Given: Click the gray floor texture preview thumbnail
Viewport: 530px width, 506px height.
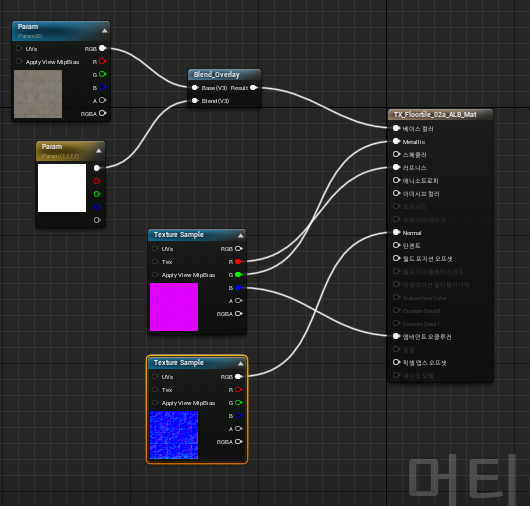Looking at the screenshot, I should pos(38,94).
